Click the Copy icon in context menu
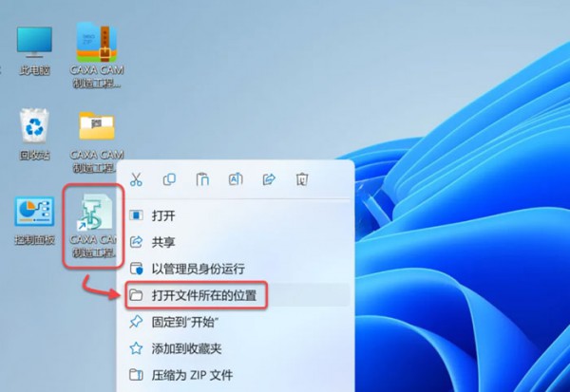The width and height of the screenshot is (570, 392). coord(169,179)
